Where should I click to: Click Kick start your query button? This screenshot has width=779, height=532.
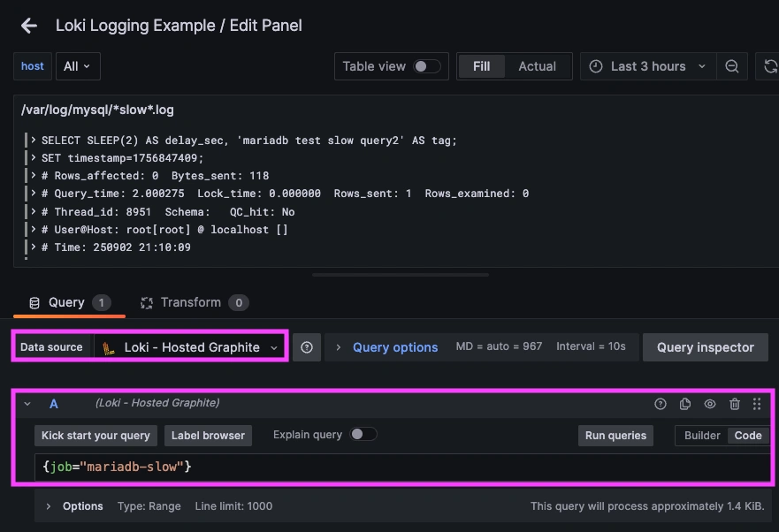click(95, 436)
